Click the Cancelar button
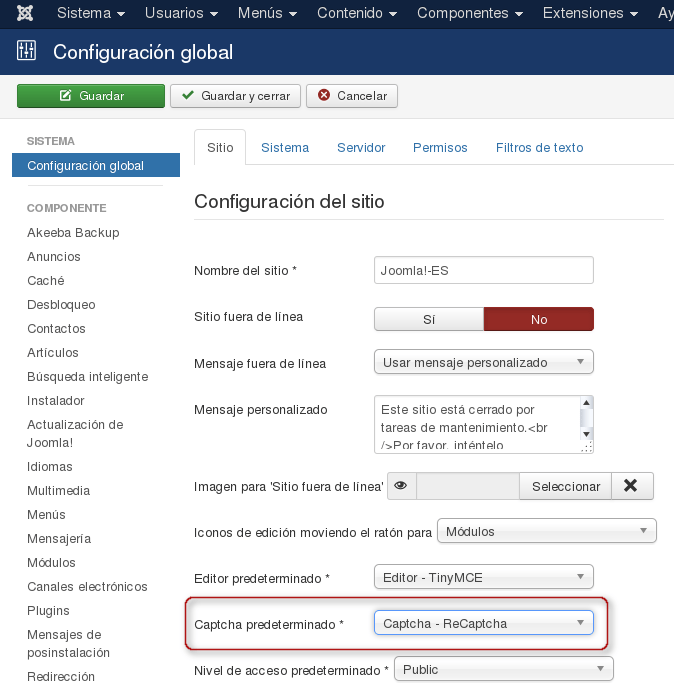The width and height of the screenshot is (674, 687). pos(352,96)
